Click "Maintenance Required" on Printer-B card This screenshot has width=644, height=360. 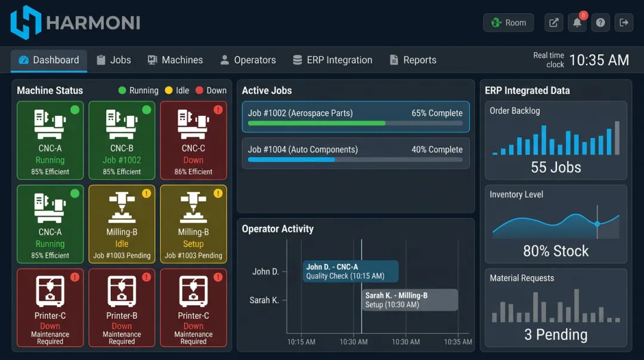pos(122,338)
